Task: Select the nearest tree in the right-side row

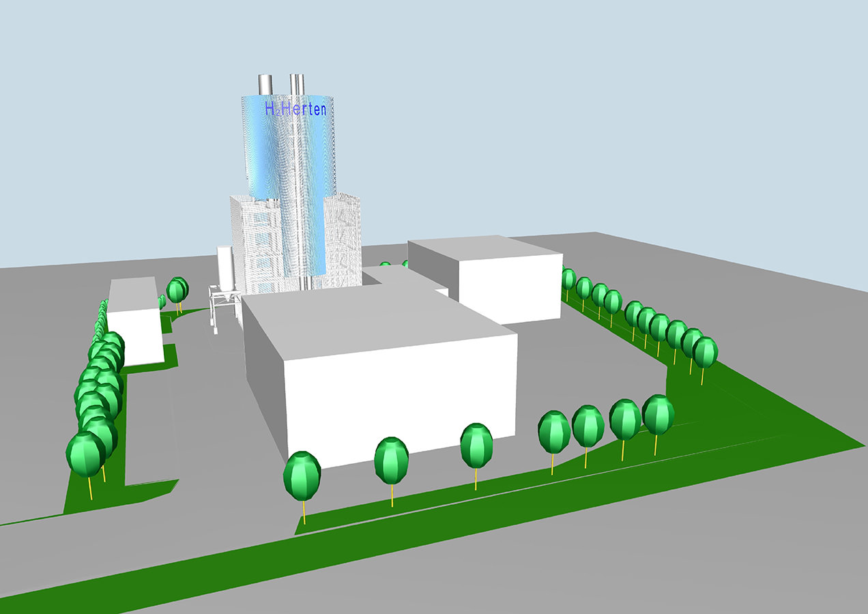Action: click(706, 352)
